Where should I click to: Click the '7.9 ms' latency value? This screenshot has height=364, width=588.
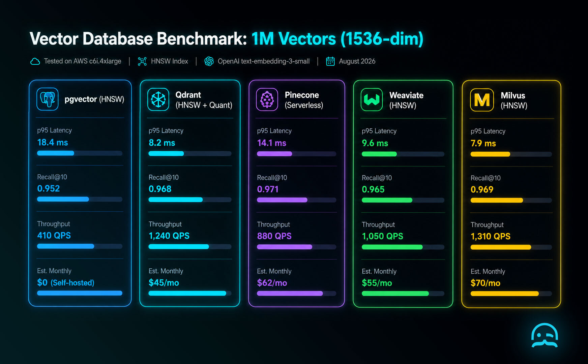[483, 144]
